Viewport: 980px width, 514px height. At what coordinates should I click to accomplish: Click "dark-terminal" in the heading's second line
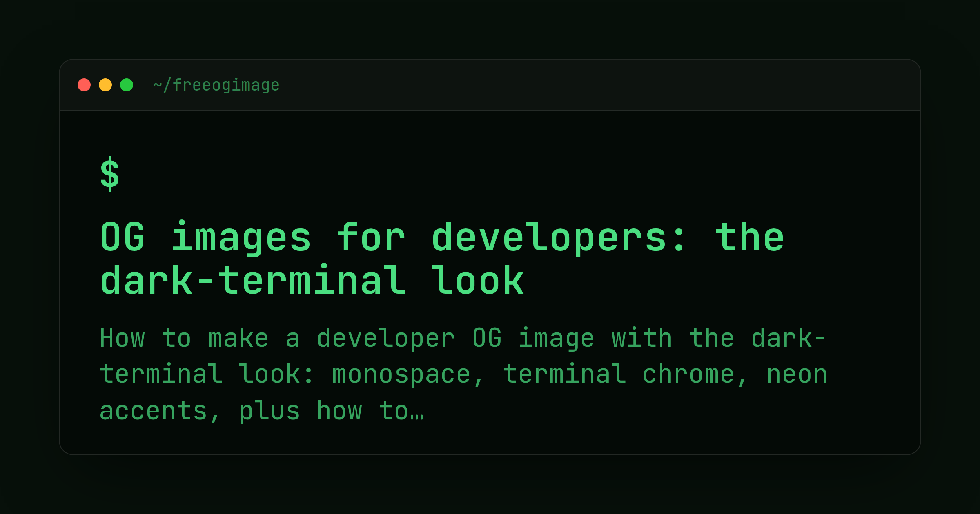click(253, 280)
